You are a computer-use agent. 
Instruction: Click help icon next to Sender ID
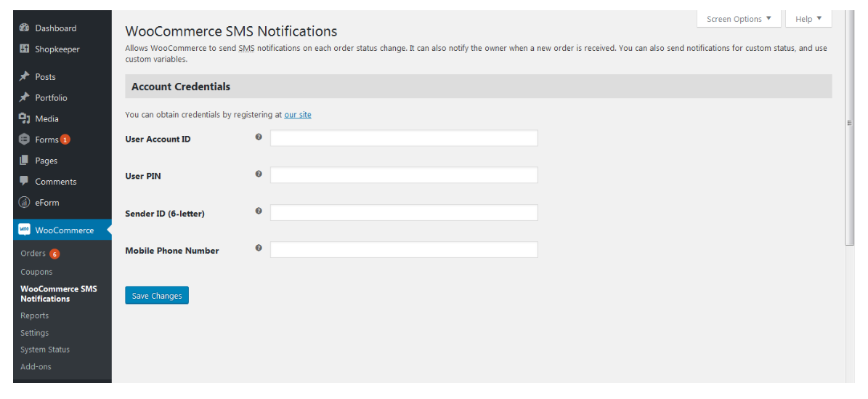(259, 211)
